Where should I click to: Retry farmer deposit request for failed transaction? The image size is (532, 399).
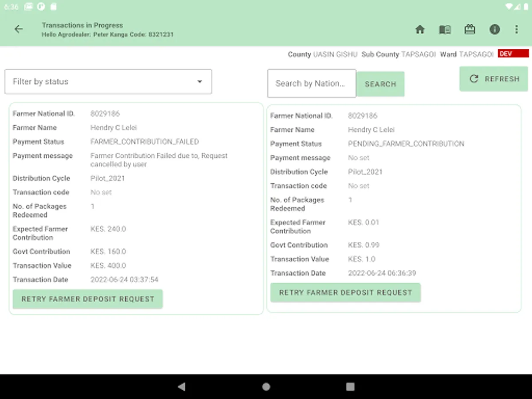88,299
